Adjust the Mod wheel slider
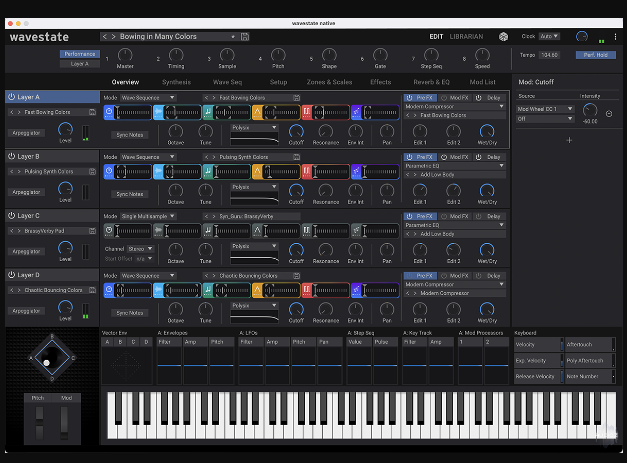 [x=64, y=423]
